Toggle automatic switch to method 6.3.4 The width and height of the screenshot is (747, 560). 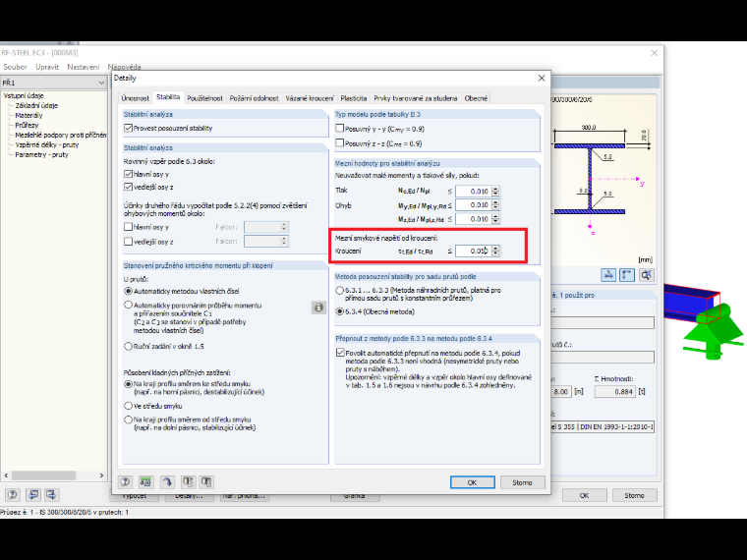point(340,353)
